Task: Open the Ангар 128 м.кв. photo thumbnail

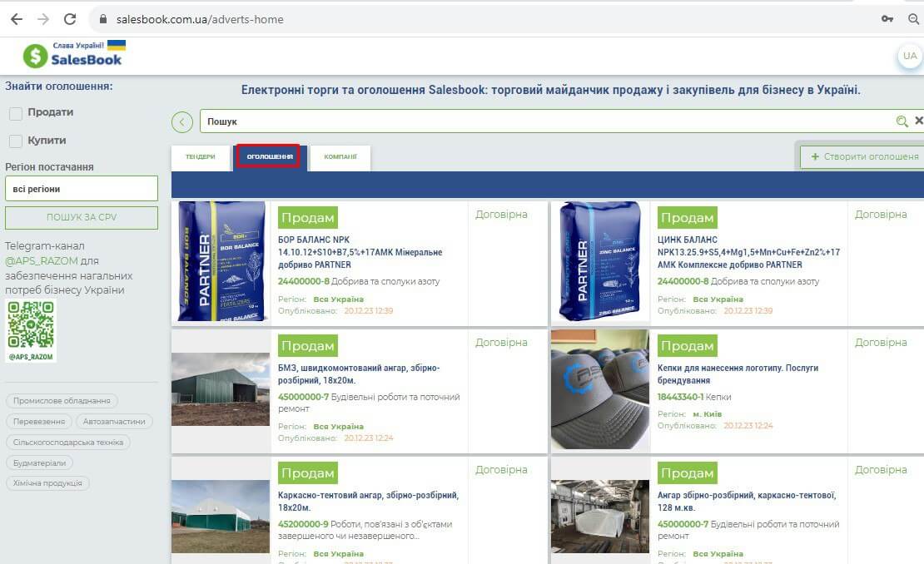Action: click(600, 517)
